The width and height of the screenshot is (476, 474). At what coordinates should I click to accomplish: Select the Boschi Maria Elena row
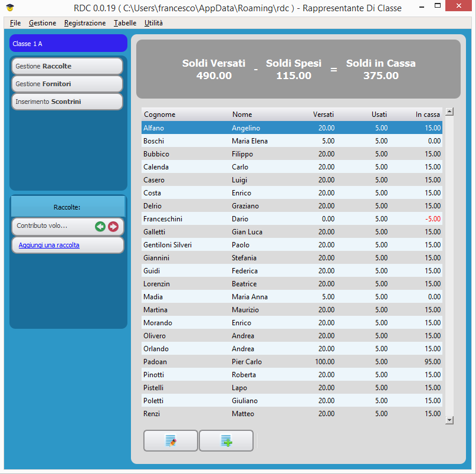[292, 141]
